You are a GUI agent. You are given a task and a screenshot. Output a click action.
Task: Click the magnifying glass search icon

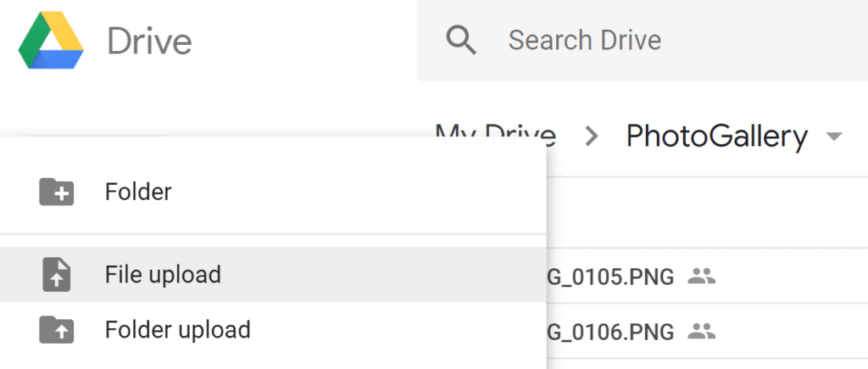461,41
